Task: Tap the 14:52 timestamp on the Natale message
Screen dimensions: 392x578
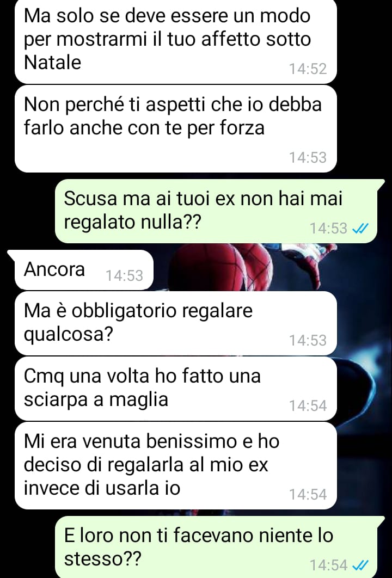Action: pos(308,69)
